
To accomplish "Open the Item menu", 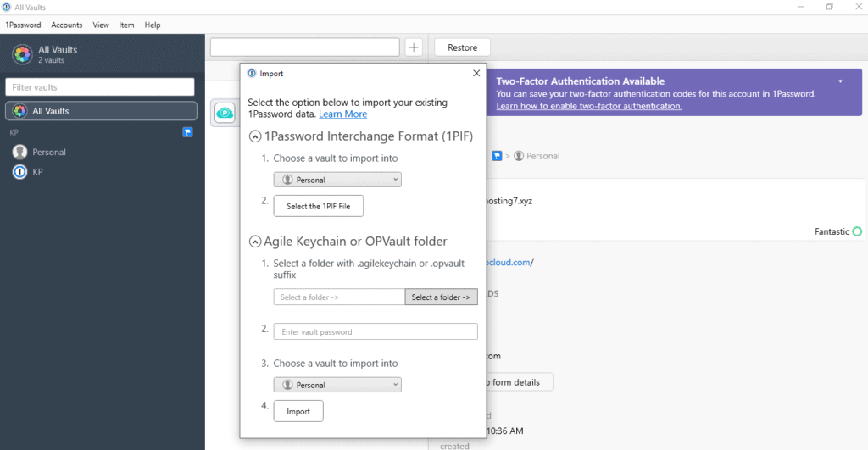I will [126, 25].
